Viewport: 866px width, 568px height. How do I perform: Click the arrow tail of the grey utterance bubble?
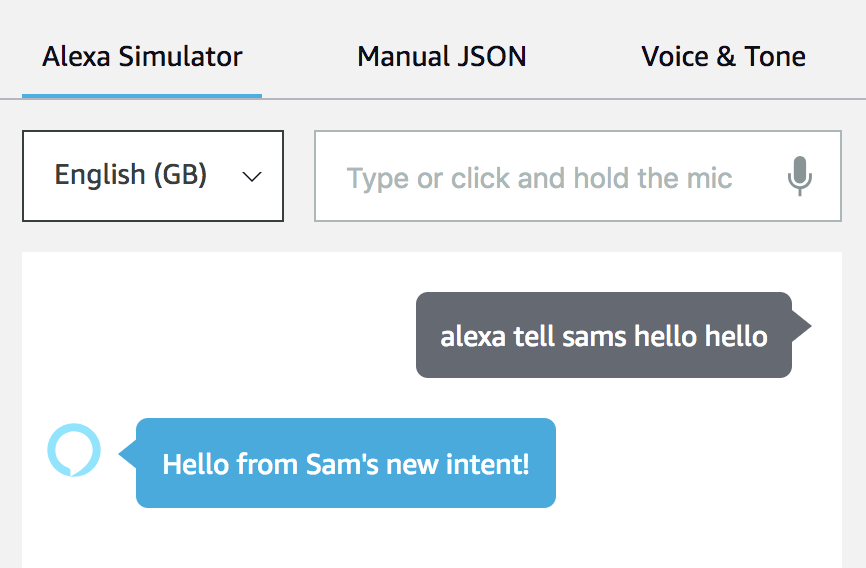[802, 326]
